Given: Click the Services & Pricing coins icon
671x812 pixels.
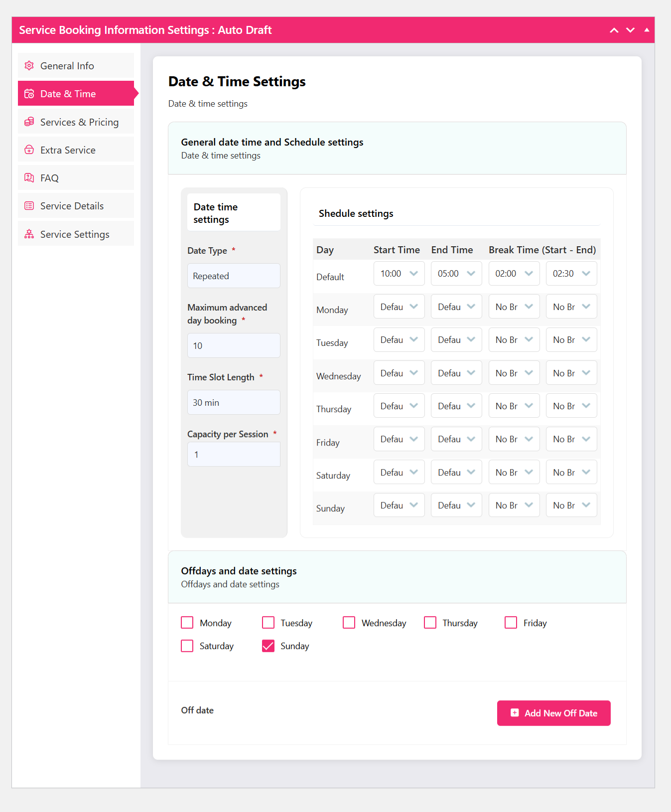Looking at the screenshot, I should (29, 122).
